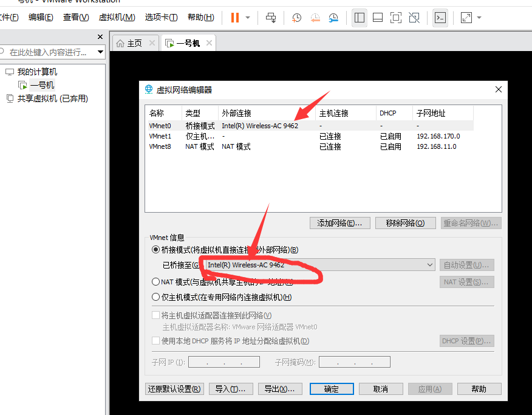Click the 取消 button
This screenshot has width=532, height=415.
tap(381, 389)
